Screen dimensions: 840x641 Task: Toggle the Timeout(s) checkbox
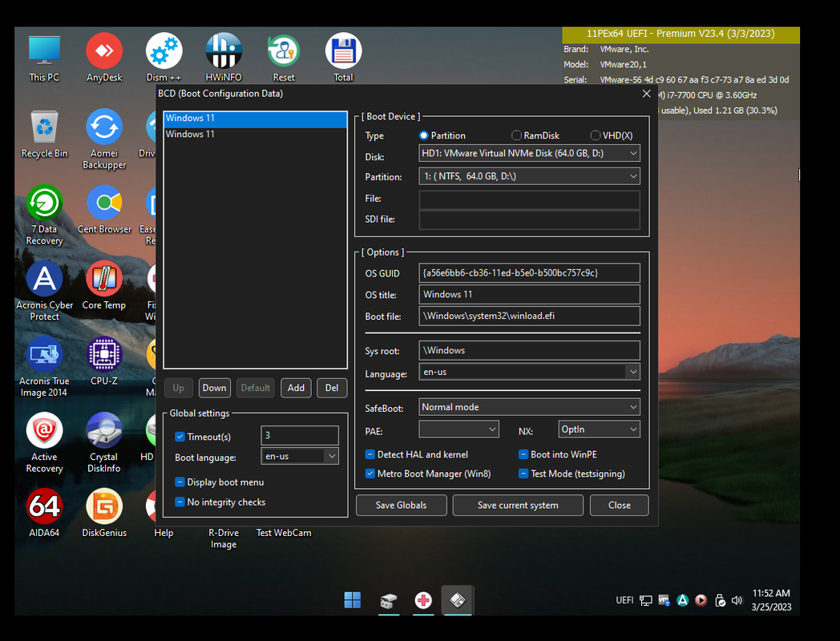click(x=180, y=437)
